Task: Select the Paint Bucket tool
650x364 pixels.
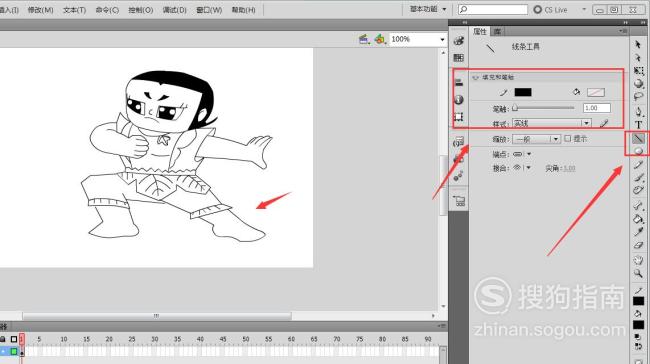Action: point(638,219)
